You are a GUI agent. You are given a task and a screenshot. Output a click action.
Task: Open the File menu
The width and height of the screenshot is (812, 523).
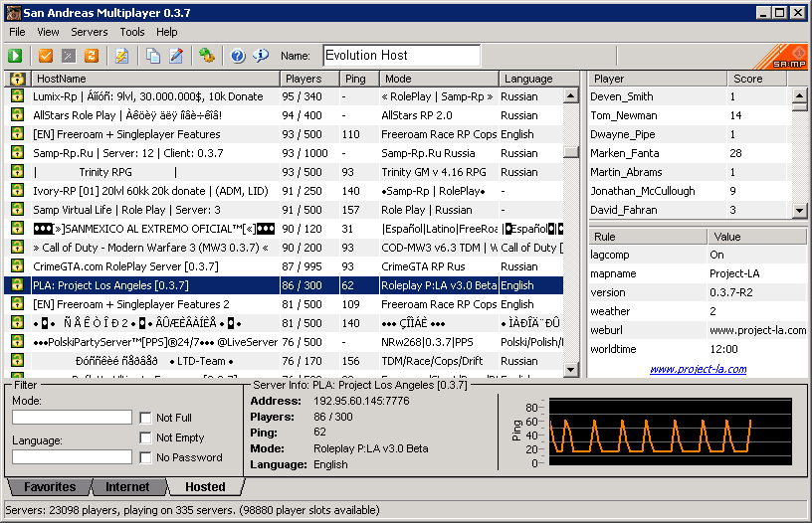coord(17,32)
